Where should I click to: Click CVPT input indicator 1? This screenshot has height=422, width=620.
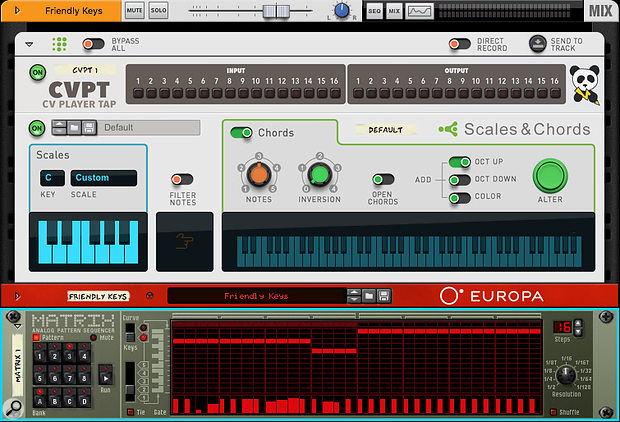pos(138,93)
